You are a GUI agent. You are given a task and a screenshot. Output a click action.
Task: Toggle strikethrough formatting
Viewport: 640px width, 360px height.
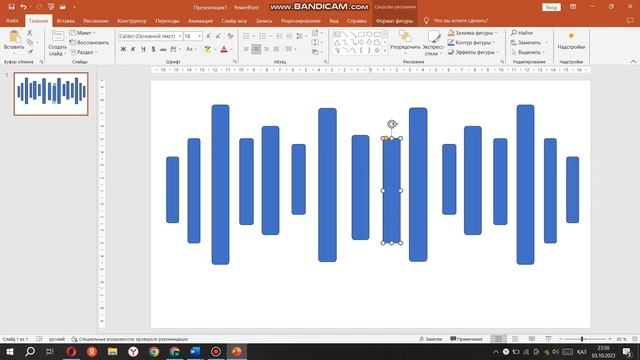163,49
